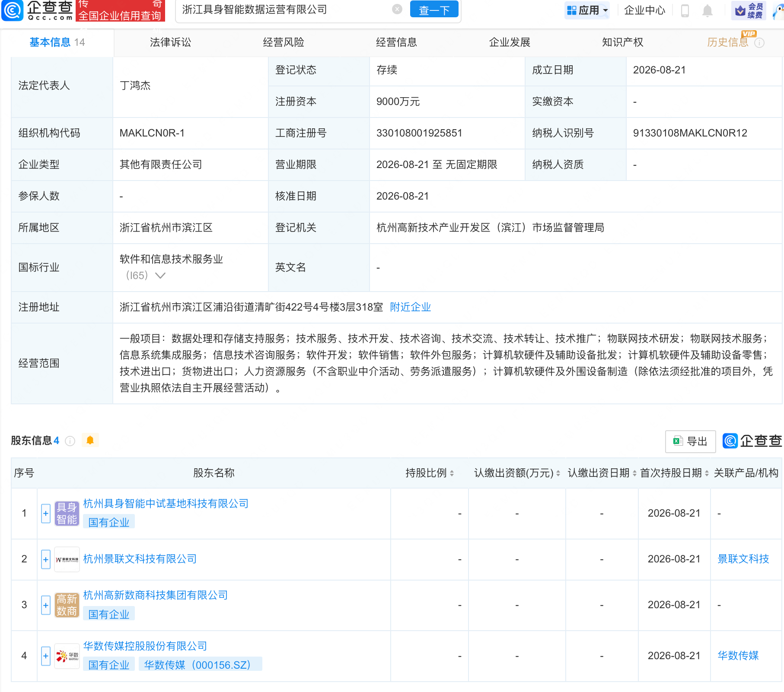Click the 华数传媒（000156.SZ）stock tag

click(x=201, y=665)
